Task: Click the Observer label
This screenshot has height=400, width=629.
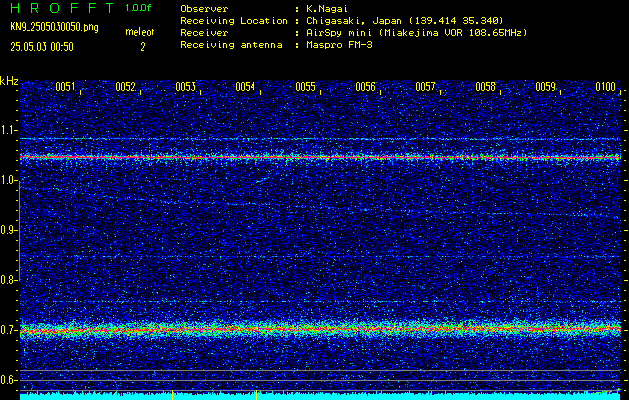Action: click(204, 8)
